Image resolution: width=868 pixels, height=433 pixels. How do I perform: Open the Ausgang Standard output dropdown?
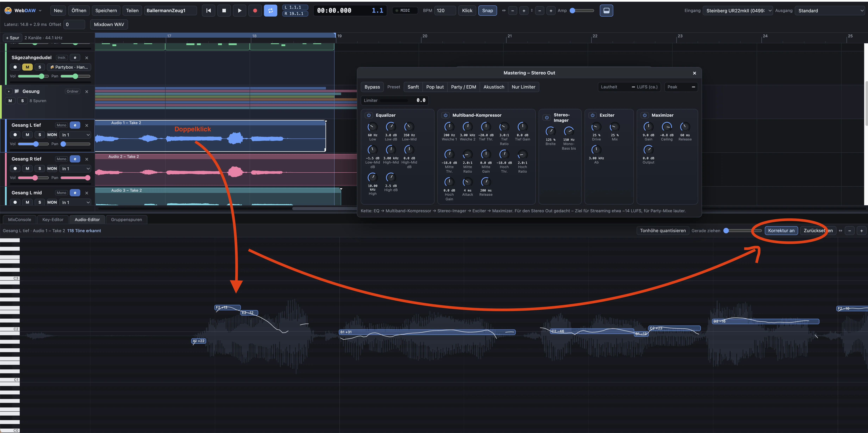[830, 10]
